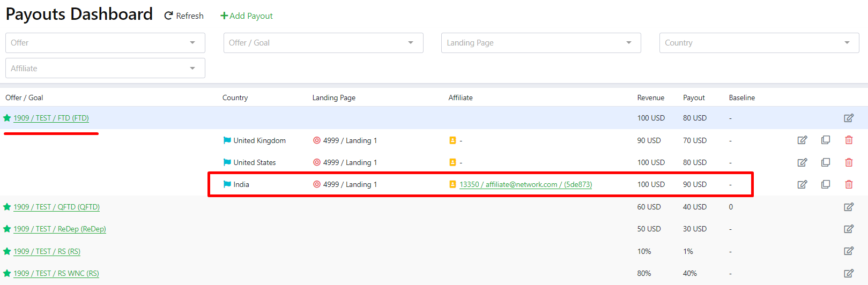Open the Landing Page filter dropdown
Image resolution: width=868 pixels, height=285 pixels.
pos(540,43)
